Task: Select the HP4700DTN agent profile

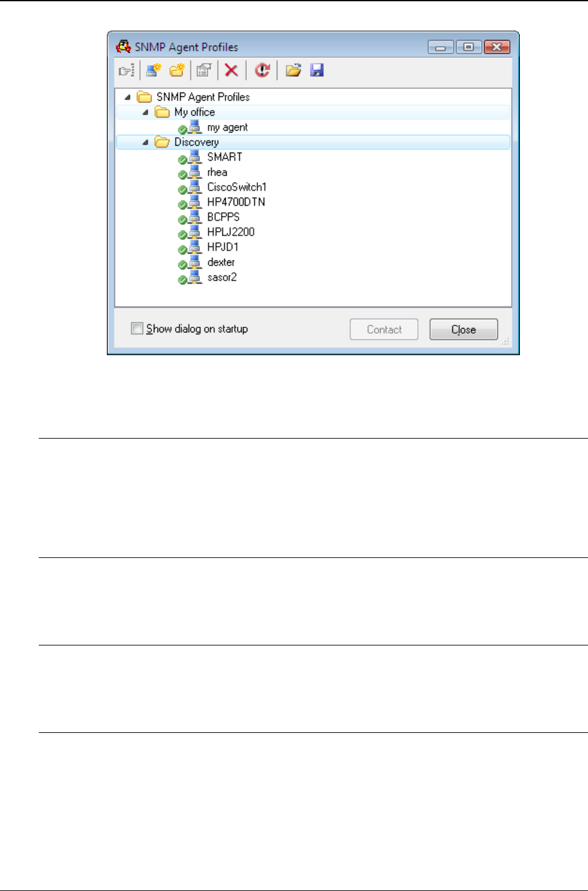Action: click(x=236, y=202)
